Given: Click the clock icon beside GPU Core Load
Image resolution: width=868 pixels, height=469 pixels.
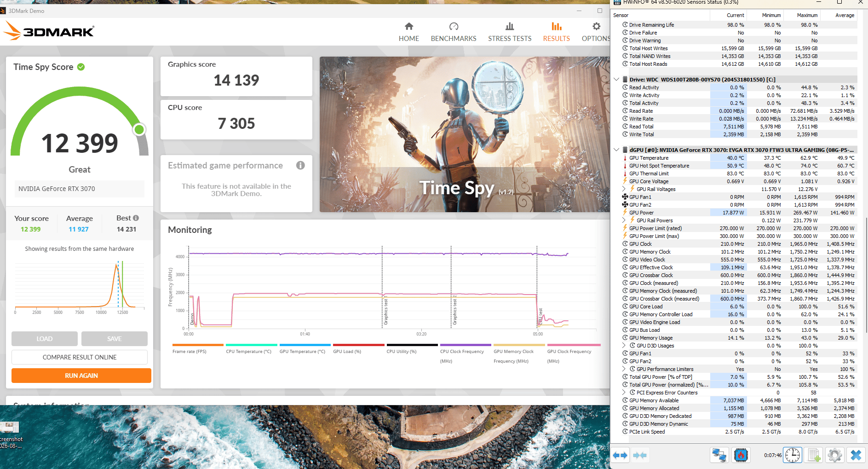Looking at the screenshot, I should [x=625, y=307].
